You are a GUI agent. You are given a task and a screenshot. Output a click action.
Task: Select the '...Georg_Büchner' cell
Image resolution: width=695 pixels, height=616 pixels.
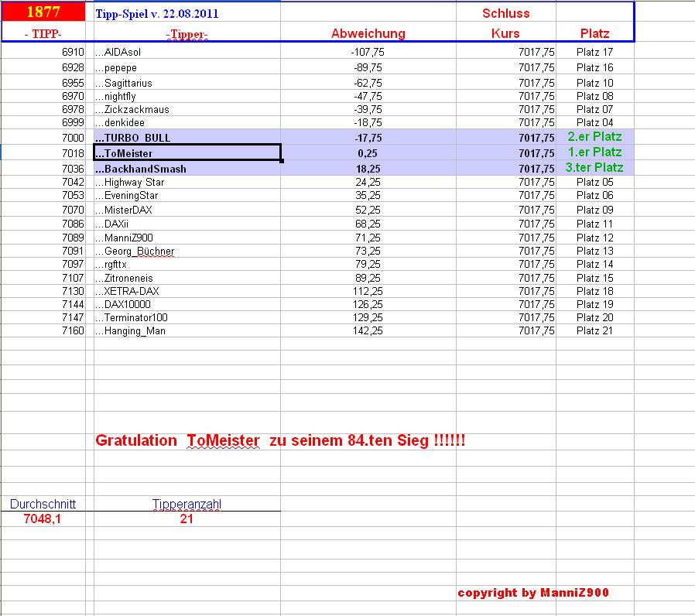click(187, 252)
